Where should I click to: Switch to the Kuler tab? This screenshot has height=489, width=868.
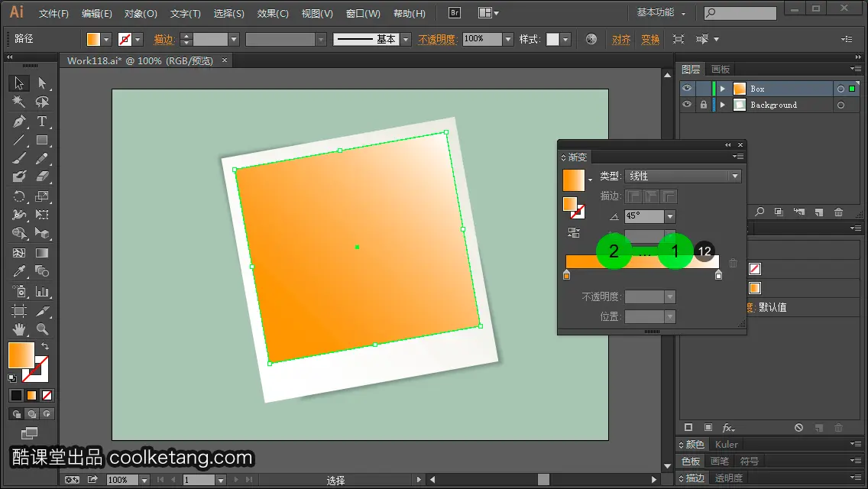click(x=727, y=444)
